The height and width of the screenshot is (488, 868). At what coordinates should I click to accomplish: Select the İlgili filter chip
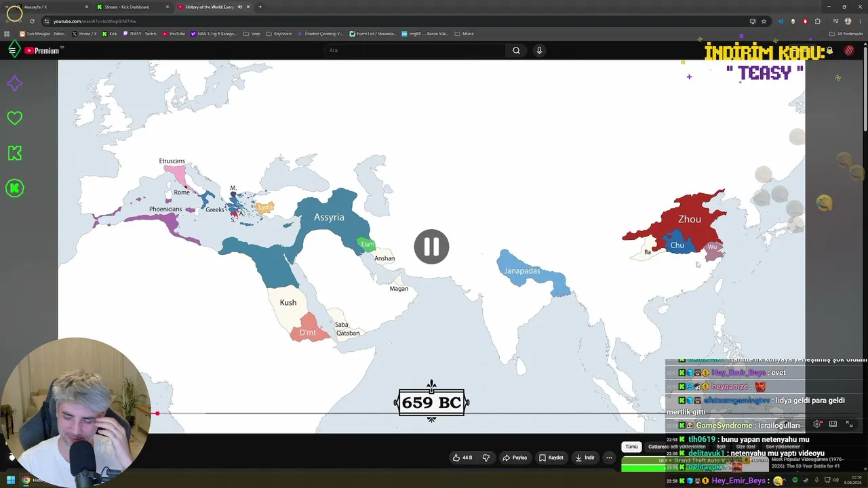(x=721, y=447)
